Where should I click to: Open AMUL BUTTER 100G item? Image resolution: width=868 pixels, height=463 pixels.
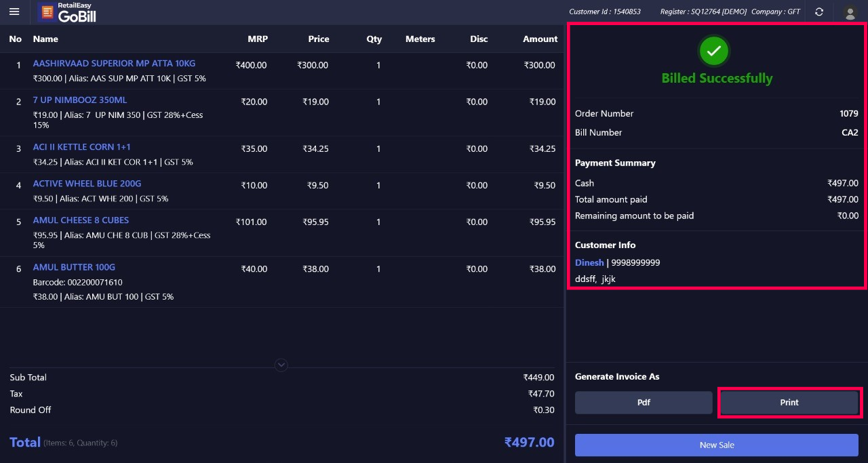click(74, 267)
